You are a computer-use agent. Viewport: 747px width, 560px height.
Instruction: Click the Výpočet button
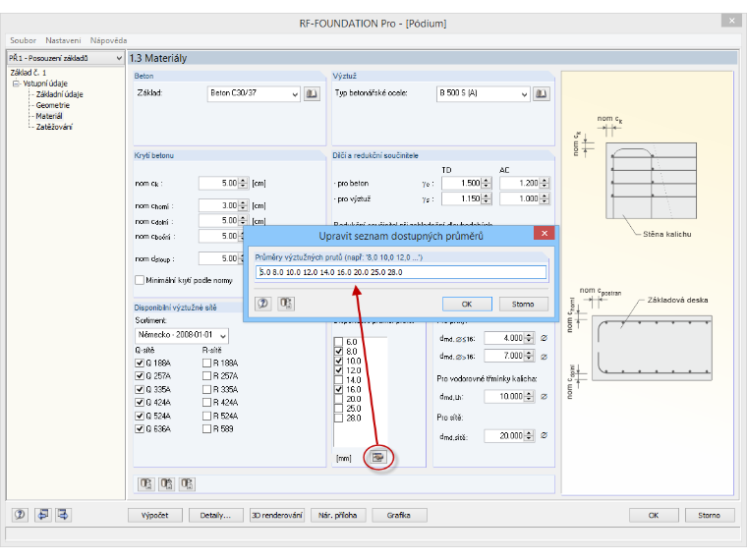pos(155,515)
